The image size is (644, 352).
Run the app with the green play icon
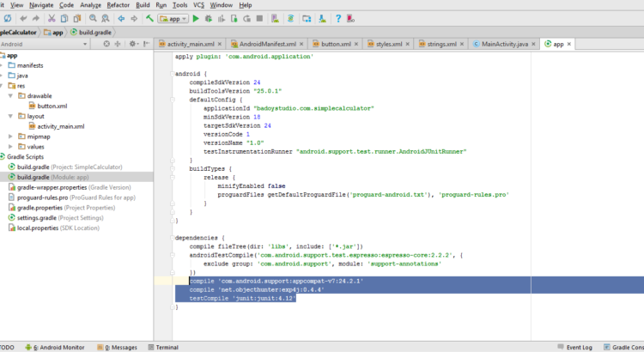click(x=196, y=18)
